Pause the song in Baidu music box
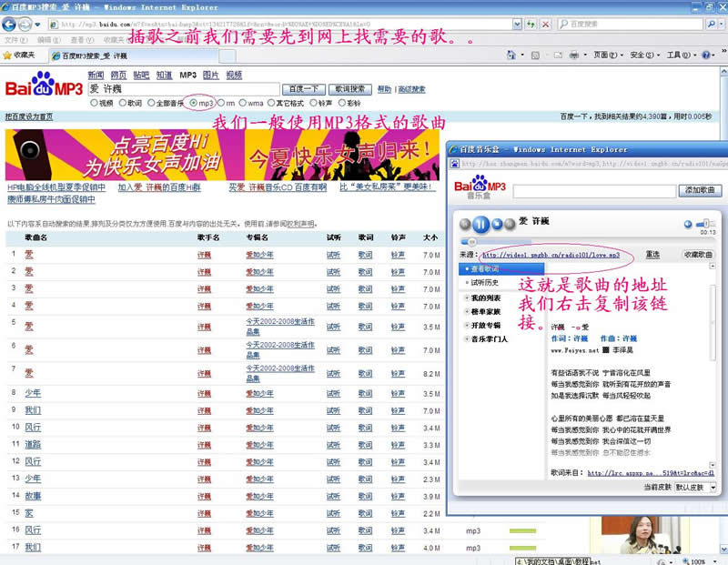 point(480,225)
